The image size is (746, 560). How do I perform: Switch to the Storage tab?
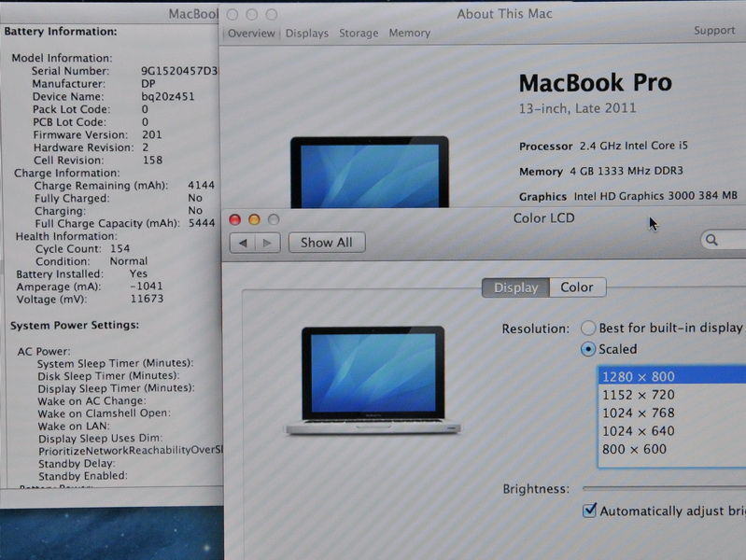tap(359, 34)
